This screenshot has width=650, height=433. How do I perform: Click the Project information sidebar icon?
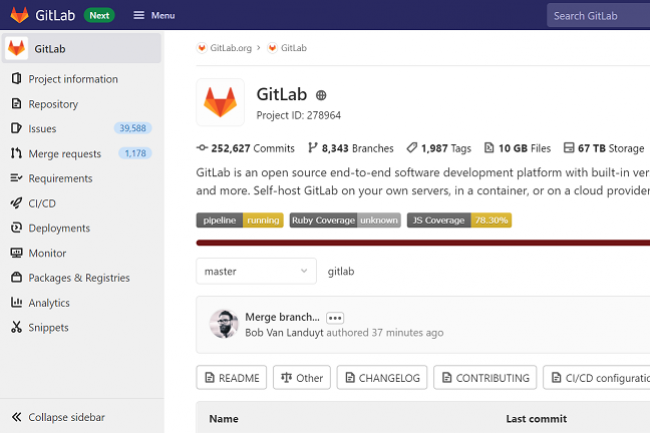[16, 79]
